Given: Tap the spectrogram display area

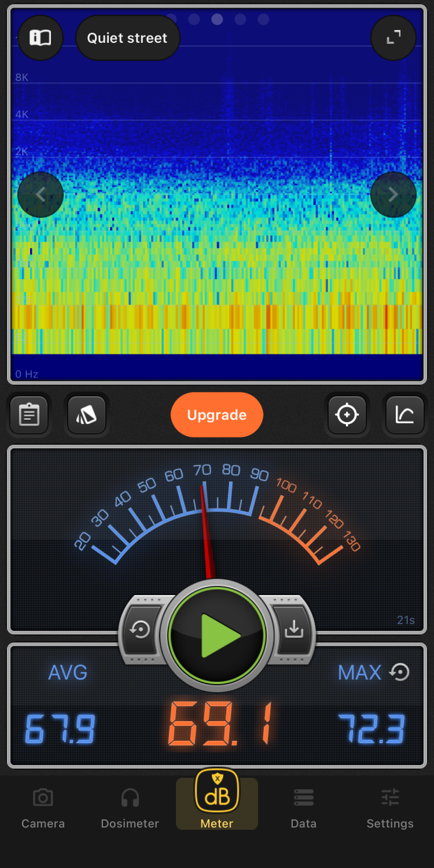Looking at the screenshot, I should coord(217,260).
